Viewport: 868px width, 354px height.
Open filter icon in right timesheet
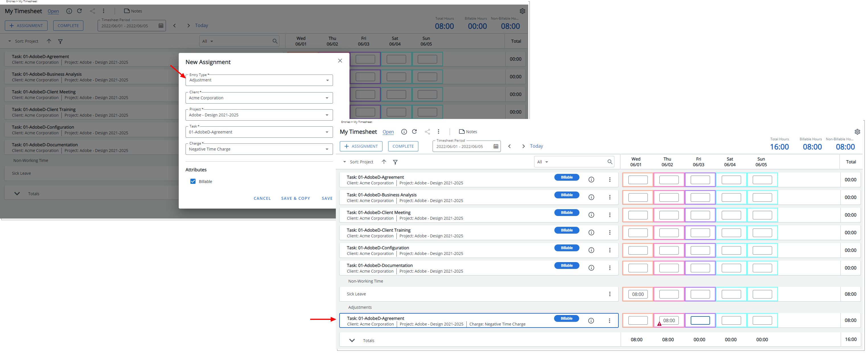395,162
